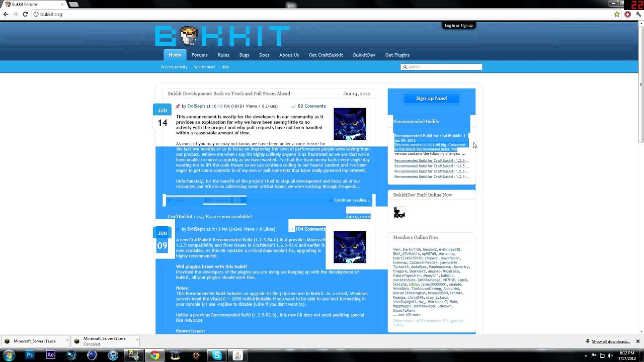Viewport: 644px width, 362px height.
Task: Show hidden system tray icons
Action: (x=586, y=355)
